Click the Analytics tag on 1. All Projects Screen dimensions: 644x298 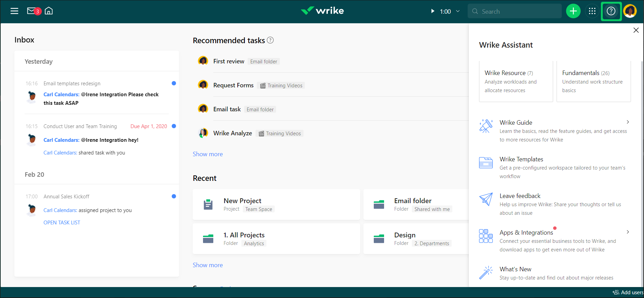point(254,244)
